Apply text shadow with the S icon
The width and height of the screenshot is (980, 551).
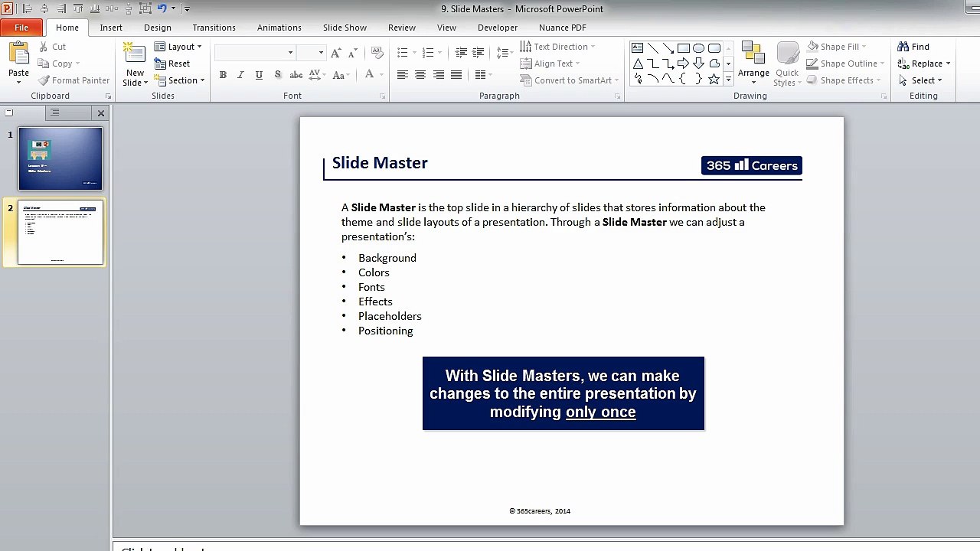277,75
